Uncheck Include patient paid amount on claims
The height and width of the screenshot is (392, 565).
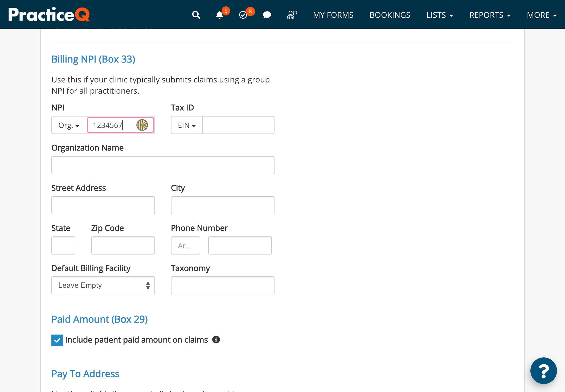[x=57, y=340]
